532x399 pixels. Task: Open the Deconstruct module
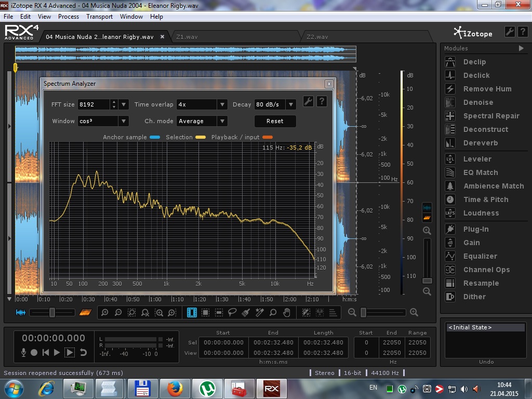(x=486, y=129)
